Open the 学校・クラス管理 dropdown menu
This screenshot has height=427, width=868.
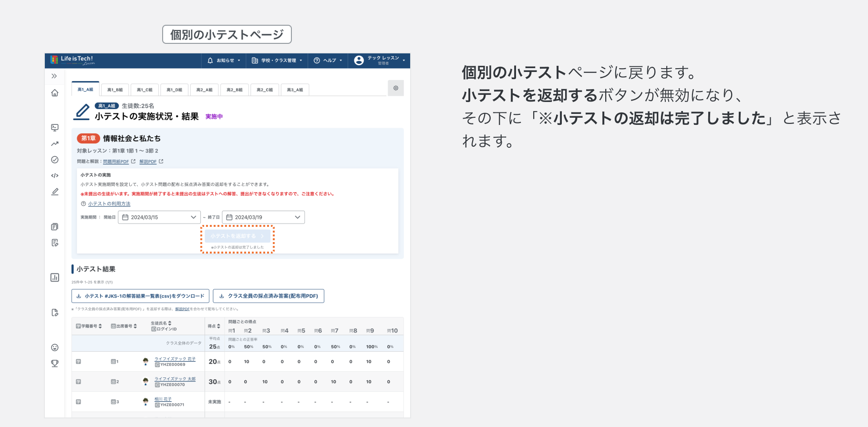pos(277,61)
